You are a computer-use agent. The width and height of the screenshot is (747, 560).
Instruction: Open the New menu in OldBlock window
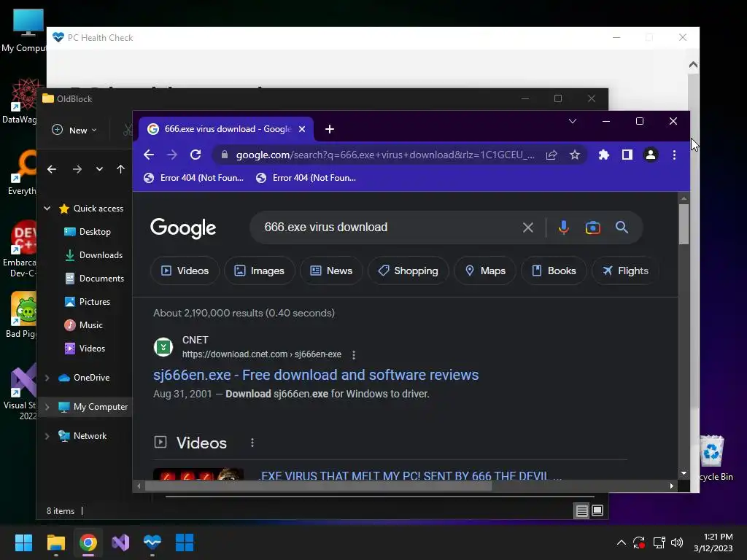[74, 130]
